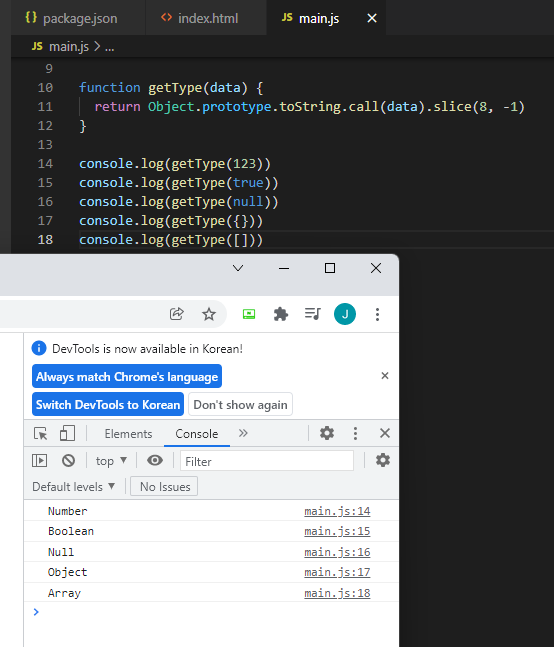Viewport: 554px width, 647px height.
Task: Click console.log(getType(123)) code line
Action: point(175,164)
